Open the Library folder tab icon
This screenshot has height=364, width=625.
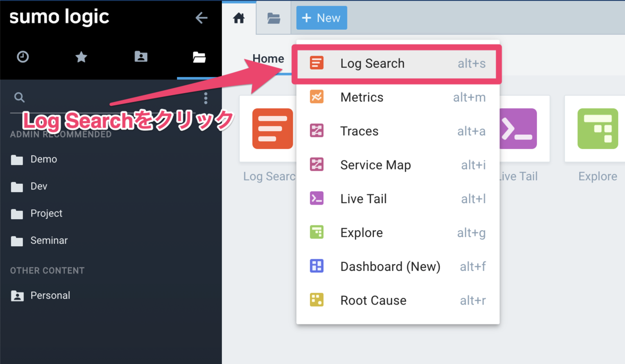199,57
